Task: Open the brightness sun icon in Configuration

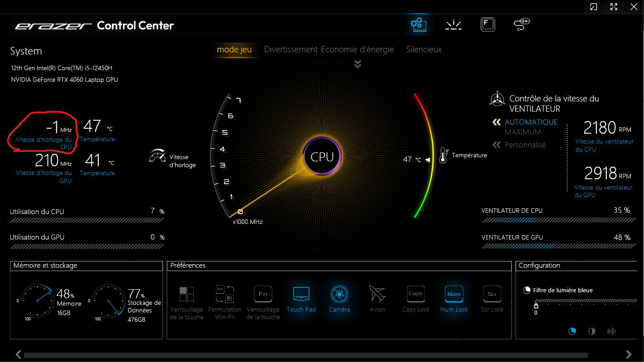Action: click(592, 331)
